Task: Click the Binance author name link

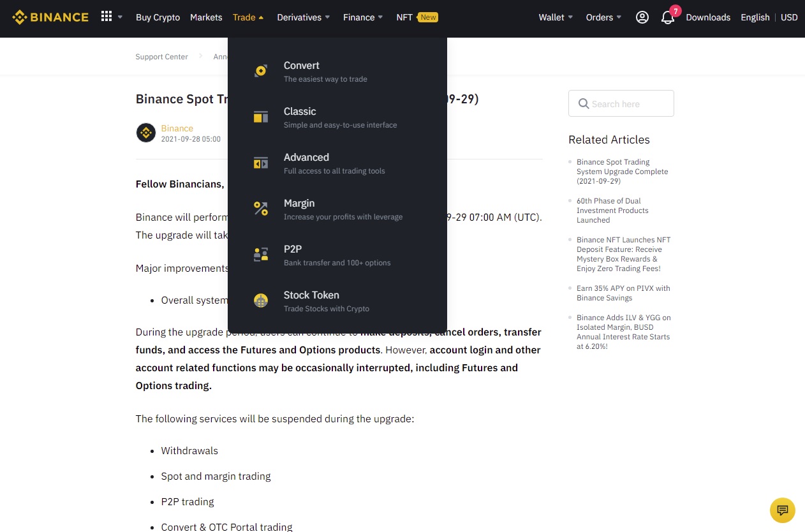Action: click(x=177, y=128)
